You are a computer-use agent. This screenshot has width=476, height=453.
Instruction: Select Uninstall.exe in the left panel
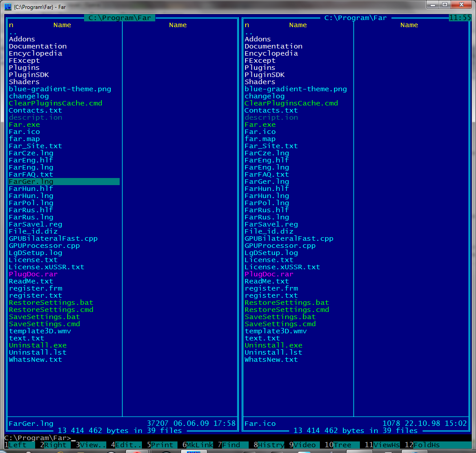(38, 345)
